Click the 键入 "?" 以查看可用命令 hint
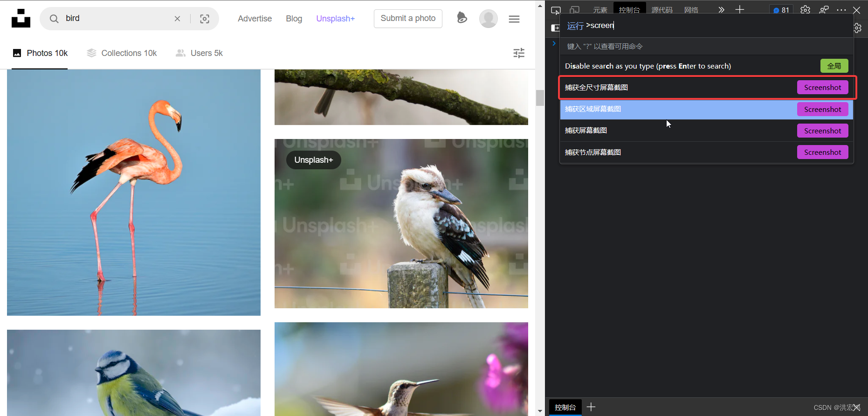Viewport: 868px width, 416px height. [605, 46]
